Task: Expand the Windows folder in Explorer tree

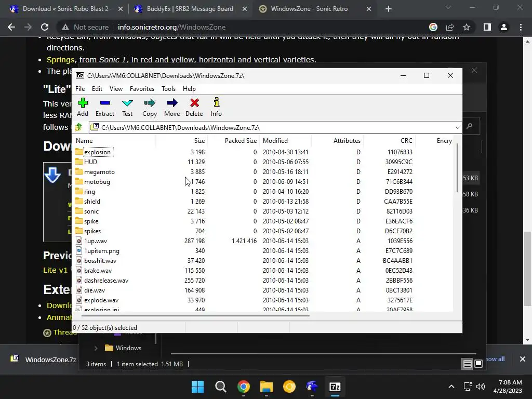Action: [96, 348]
